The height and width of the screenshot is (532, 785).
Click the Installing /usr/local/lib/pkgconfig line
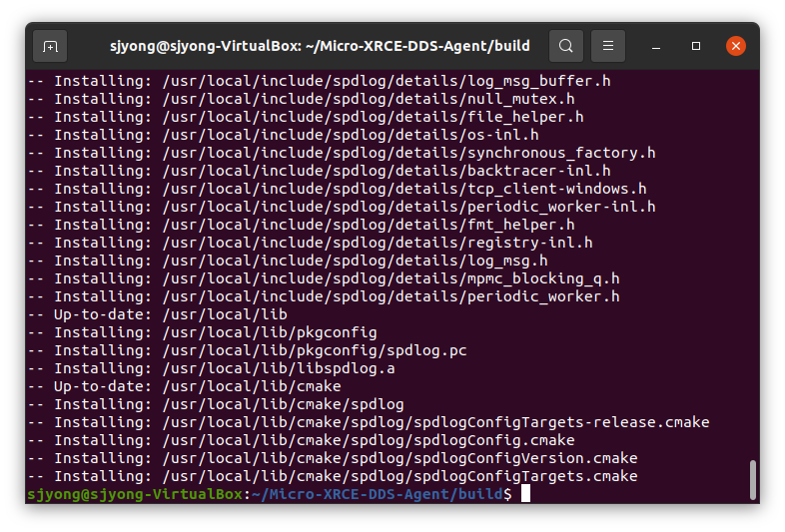tap(203, 333)
